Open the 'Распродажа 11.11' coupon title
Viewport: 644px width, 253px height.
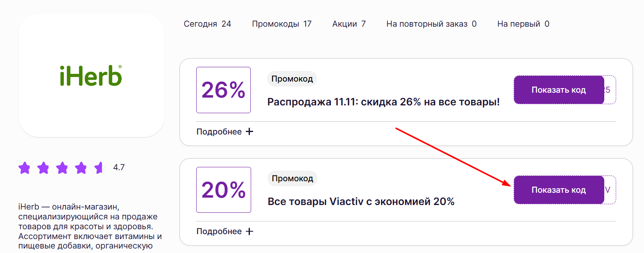(x=383, y=101)
